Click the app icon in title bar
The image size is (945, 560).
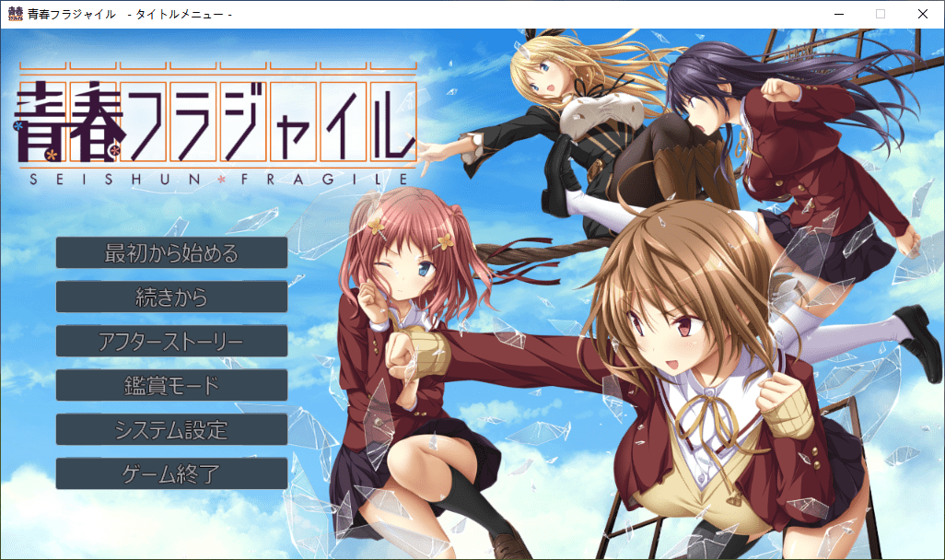(15, 14)
